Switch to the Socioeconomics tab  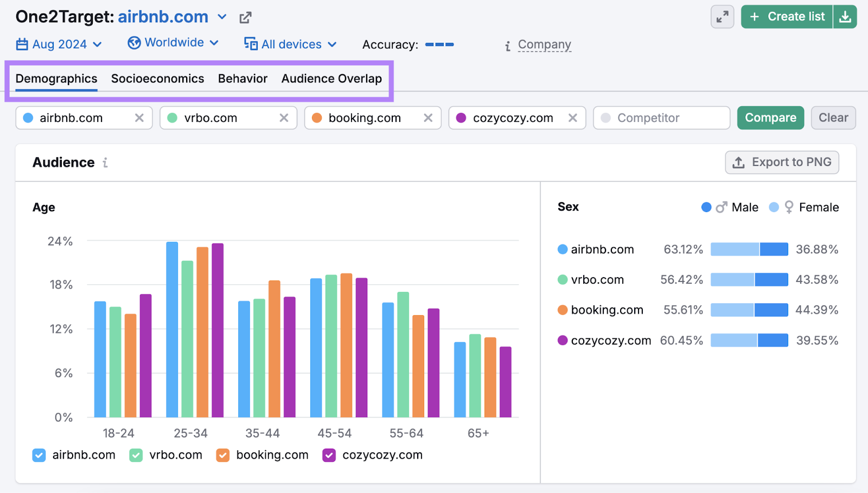tap(157, 78)
